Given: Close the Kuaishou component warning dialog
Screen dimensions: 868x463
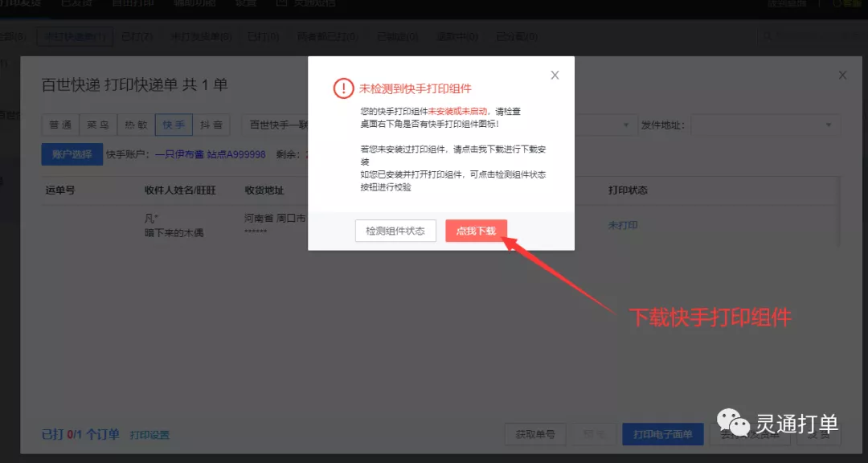Looking at the screenshot, I should tap(555, 76).
